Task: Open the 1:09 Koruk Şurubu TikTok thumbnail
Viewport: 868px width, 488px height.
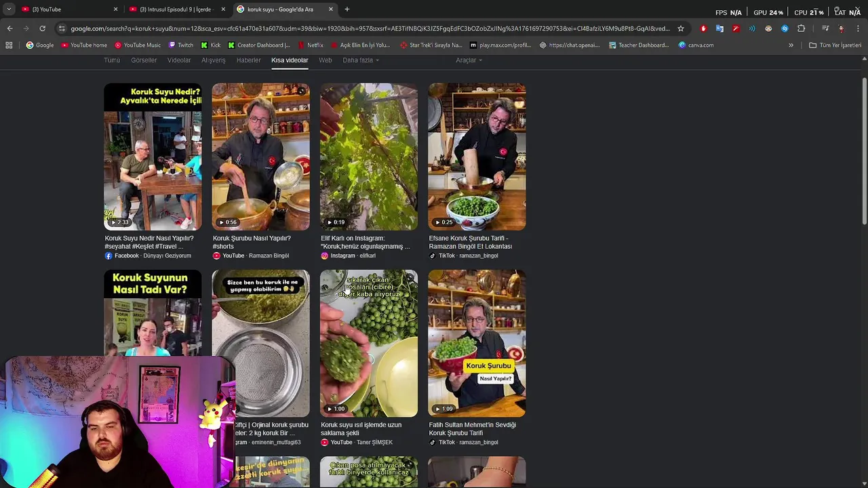Action: click(477, 343)
